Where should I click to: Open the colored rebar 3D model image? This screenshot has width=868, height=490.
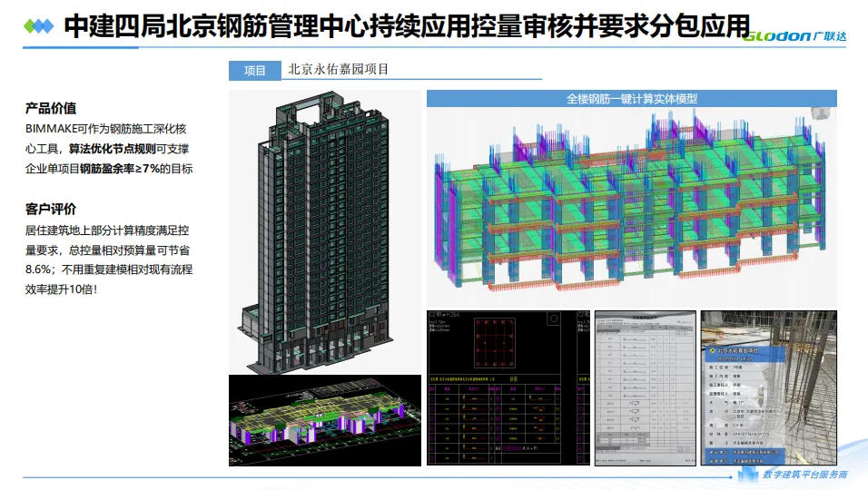[x=632, y=207]
